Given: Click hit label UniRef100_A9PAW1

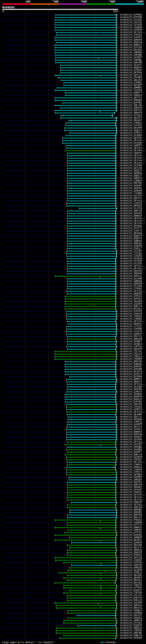Looking at the screenshot, I should click(x=131, y=55).
